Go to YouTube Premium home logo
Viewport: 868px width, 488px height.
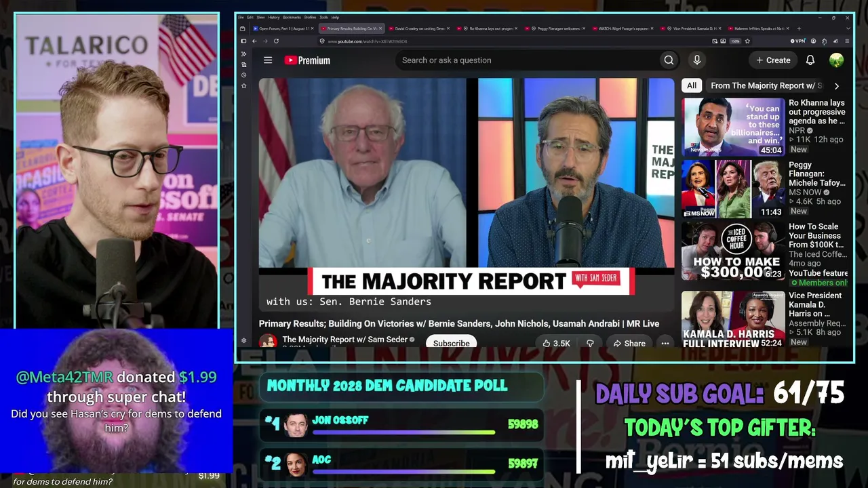(307, 60)
